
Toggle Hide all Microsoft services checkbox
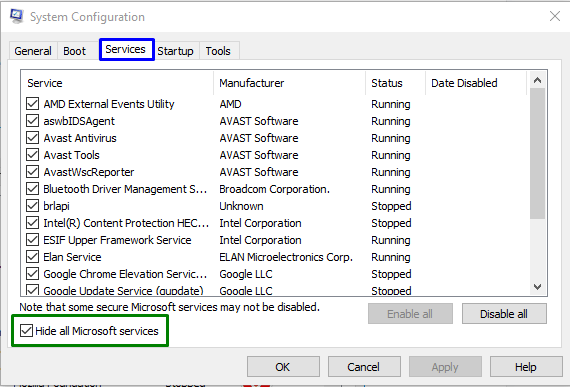(26, 331)
